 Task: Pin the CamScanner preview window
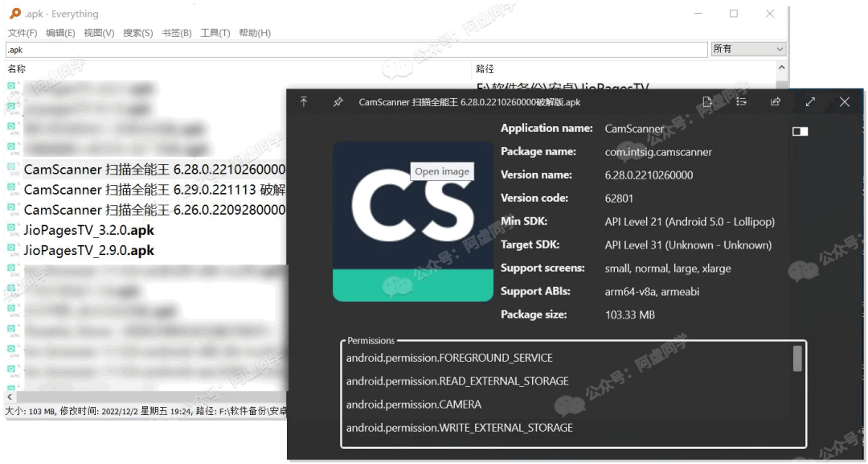point(338,102)
